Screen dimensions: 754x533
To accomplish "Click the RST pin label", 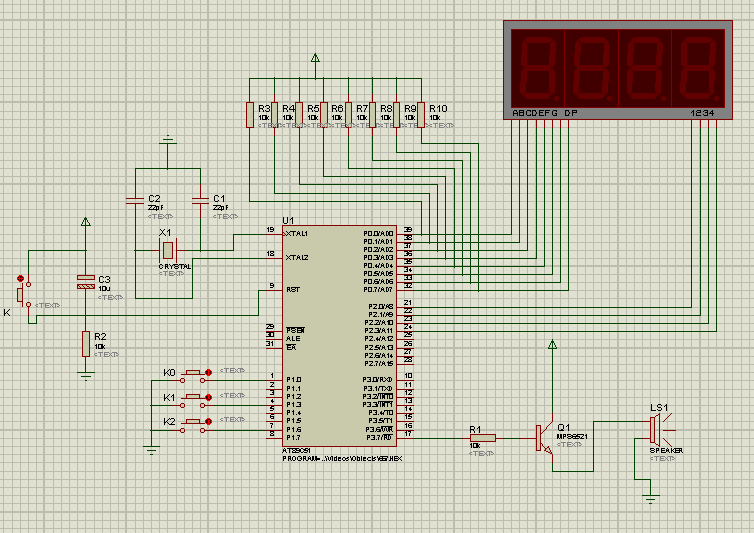I will (293, 290).
